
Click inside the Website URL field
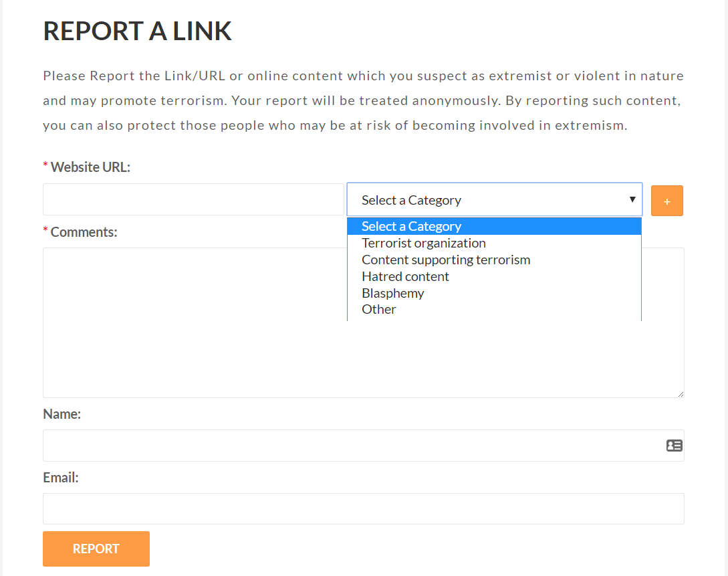coord(193,199)
